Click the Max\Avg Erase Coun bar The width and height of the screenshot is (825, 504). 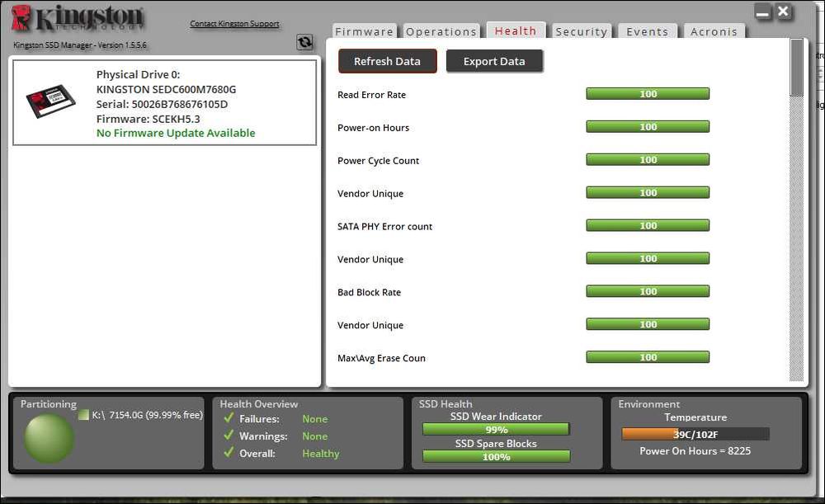(x=648, y=357)
